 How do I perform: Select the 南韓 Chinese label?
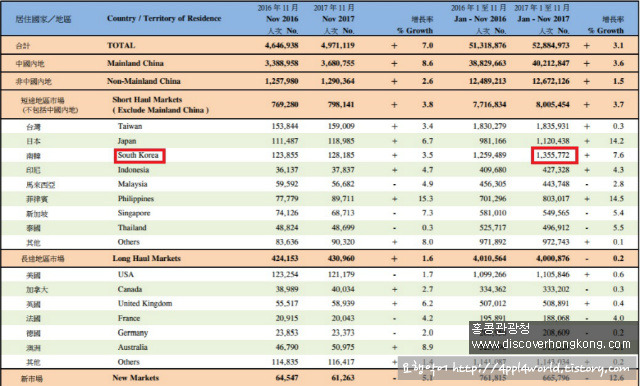click(33, 156)
